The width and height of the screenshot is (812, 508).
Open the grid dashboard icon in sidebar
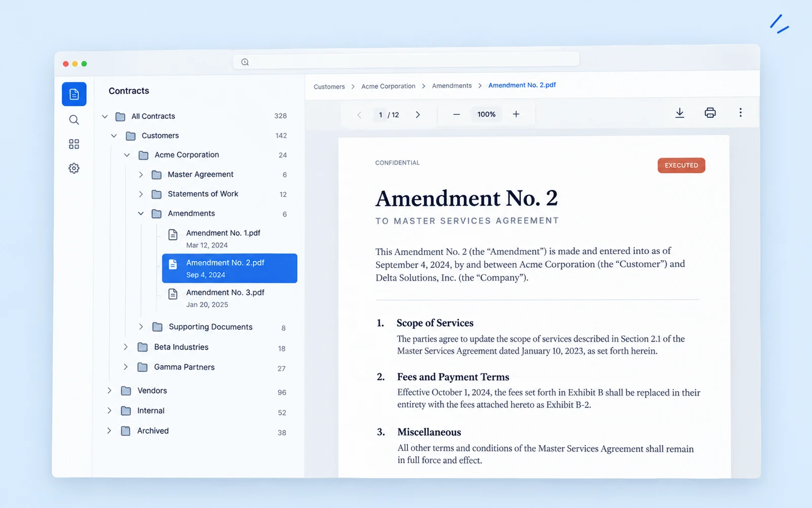click(74, 144)
